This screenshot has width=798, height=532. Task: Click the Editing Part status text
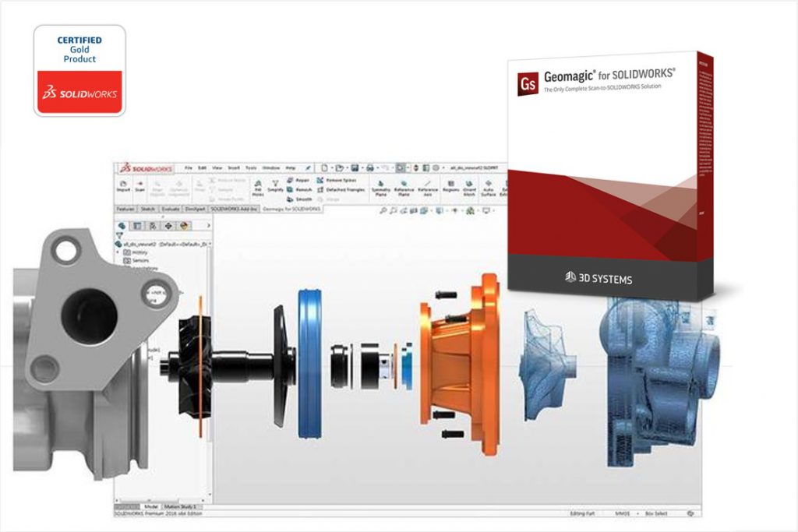coord(582,513)
